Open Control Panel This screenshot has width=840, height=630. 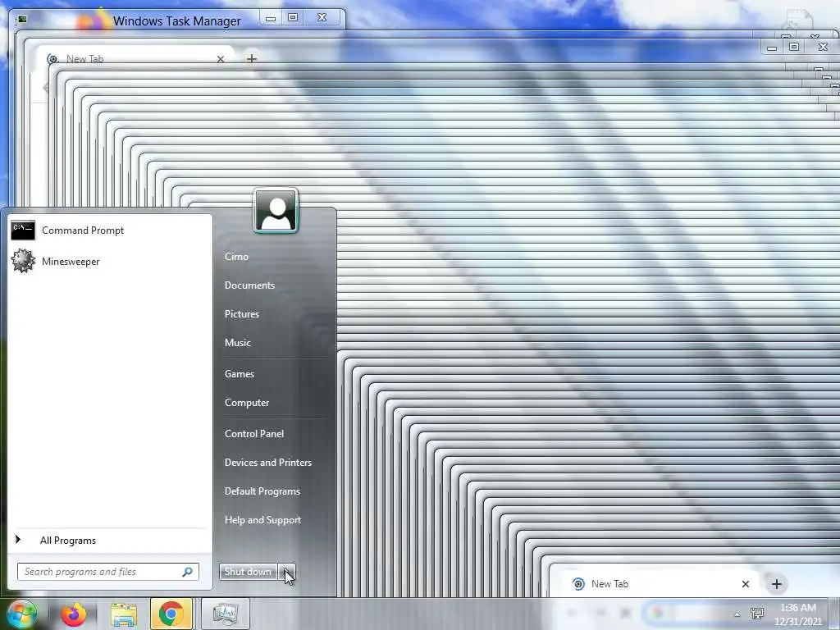[254, 434]
